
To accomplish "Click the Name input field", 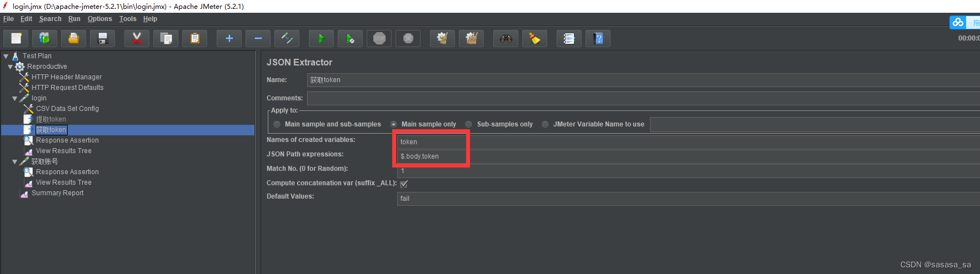I will pos(643,80).
